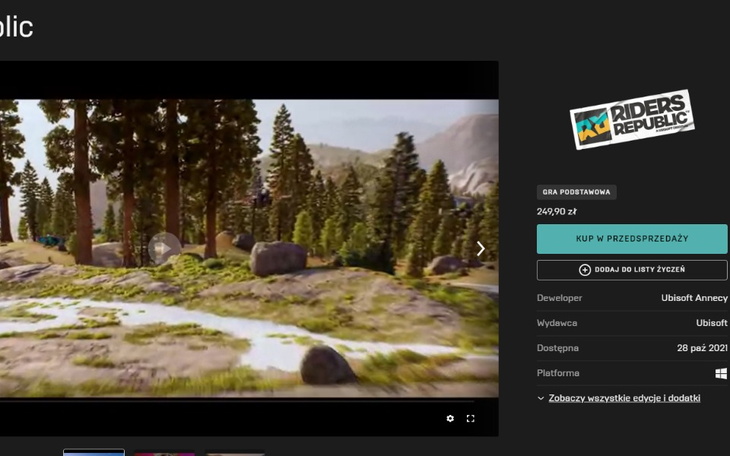
Task: Click the 28 paź 2021 release date
Action: [702, 348]
